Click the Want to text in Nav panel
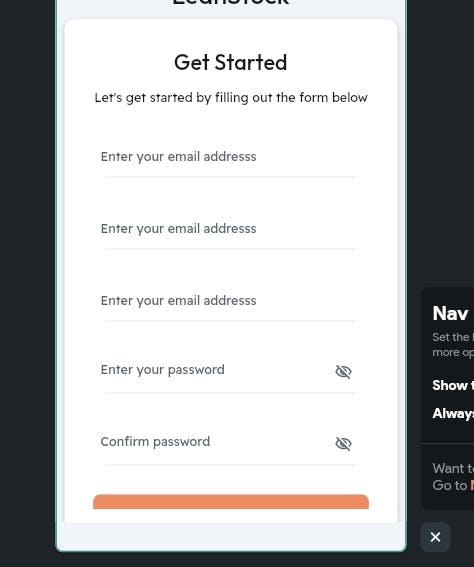 (453, 468)
